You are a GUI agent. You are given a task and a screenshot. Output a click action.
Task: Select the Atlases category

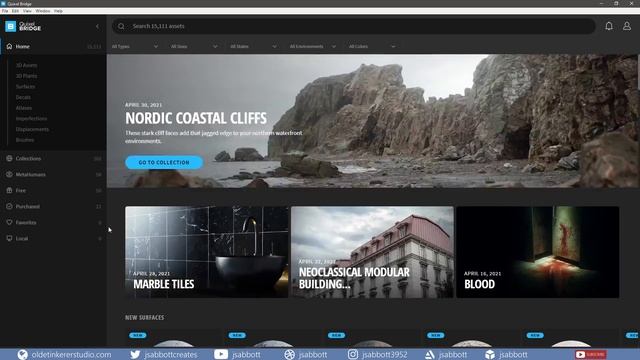pos(24,108)
